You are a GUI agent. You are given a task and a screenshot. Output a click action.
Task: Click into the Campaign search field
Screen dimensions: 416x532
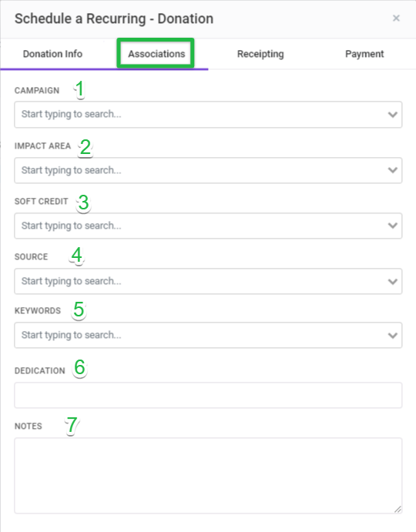coord(208,115)
